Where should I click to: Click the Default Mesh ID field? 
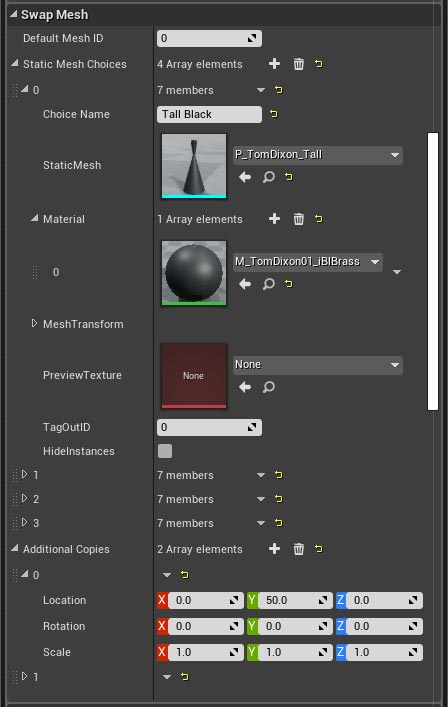(x=209, y=38)
